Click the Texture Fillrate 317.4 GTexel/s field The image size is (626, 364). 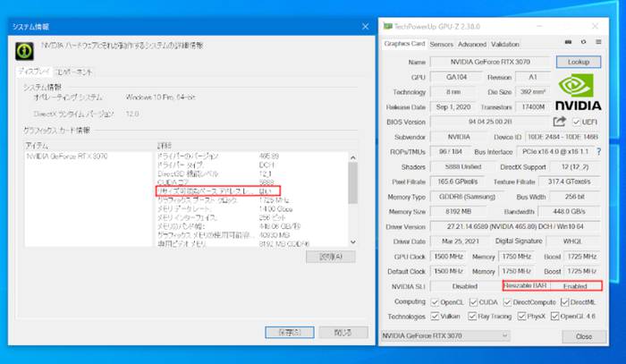[x=569, y=182]
